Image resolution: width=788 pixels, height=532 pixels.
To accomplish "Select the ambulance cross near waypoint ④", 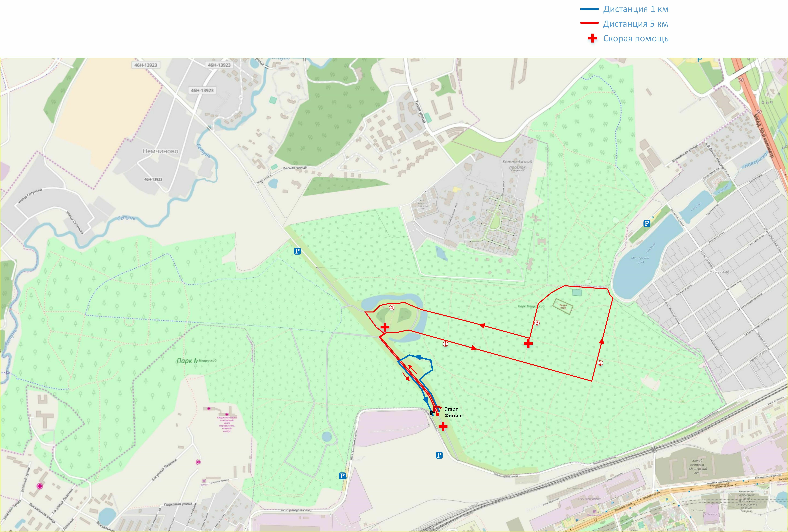I will 385,327.
